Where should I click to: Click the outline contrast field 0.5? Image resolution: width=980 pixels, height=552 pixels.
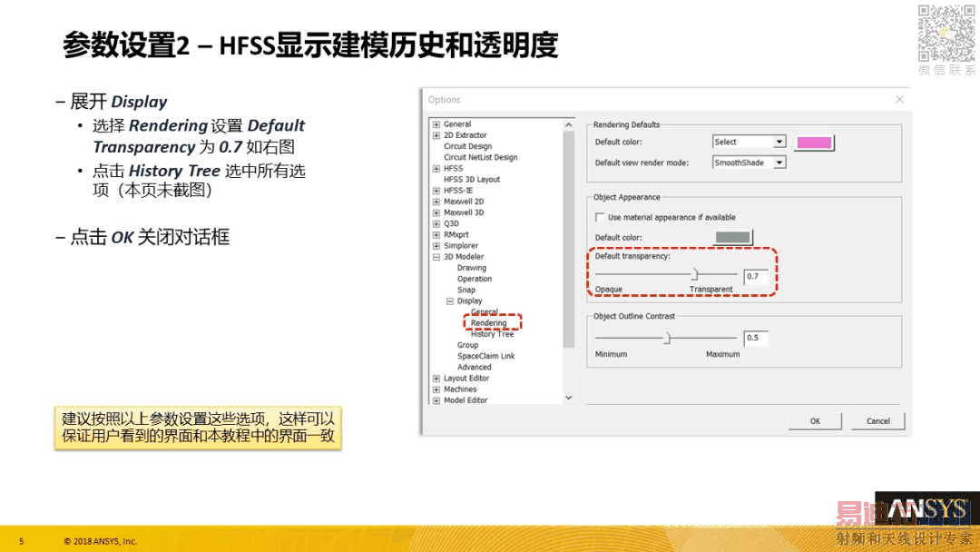[x=755, y=339]
